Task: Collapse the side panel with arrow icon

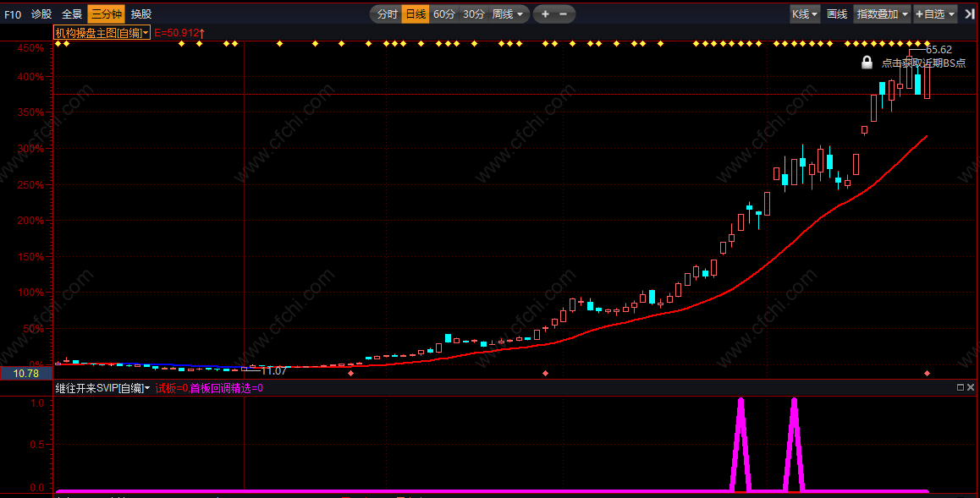Action: tap(969, 14)
